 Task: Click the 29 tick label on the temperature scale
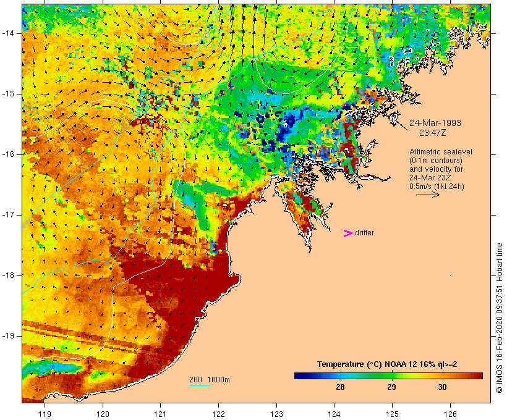coord(391,387)
